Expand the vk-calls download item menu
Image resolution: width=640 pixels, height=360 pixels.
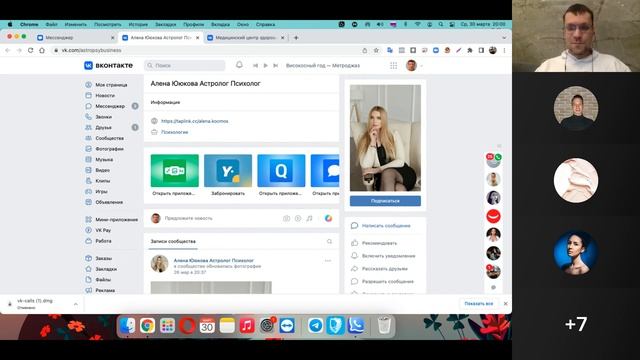tap(76, 304)
